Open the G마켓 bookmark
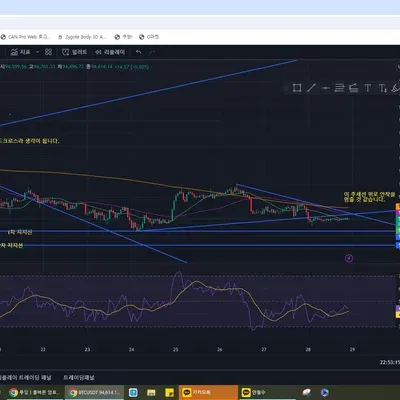 (x=149, y=37)
